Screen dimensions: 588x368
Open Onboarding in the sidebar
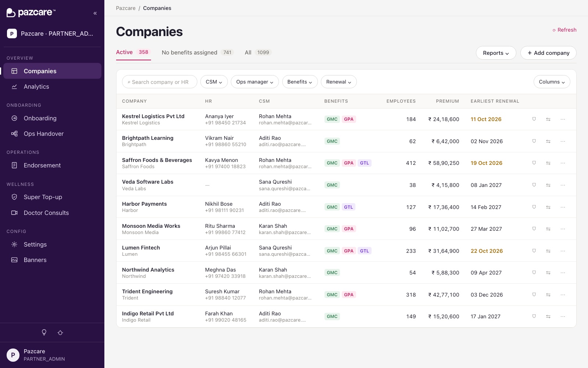(x=52, y=118)
